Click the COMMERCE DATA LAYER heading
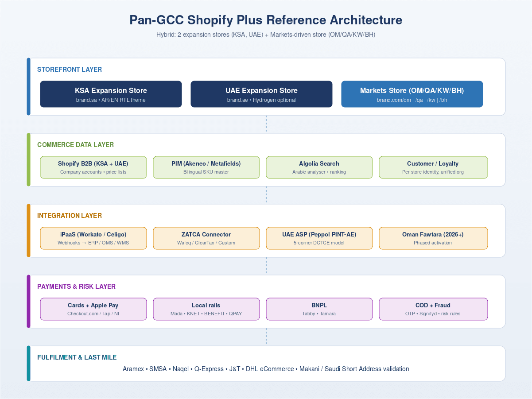This screenshot has height=399, width=532. click(x=75, y=145)
